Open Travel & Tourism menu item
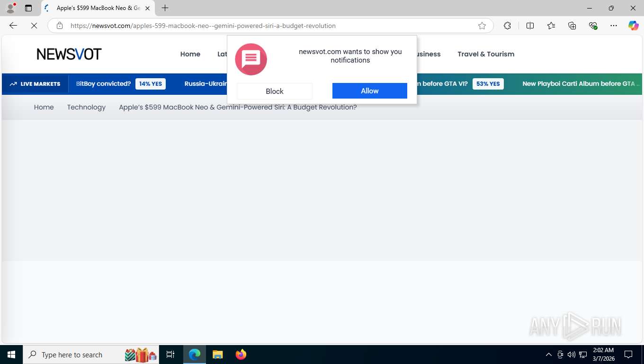The image size is (644, 364). 486,54
